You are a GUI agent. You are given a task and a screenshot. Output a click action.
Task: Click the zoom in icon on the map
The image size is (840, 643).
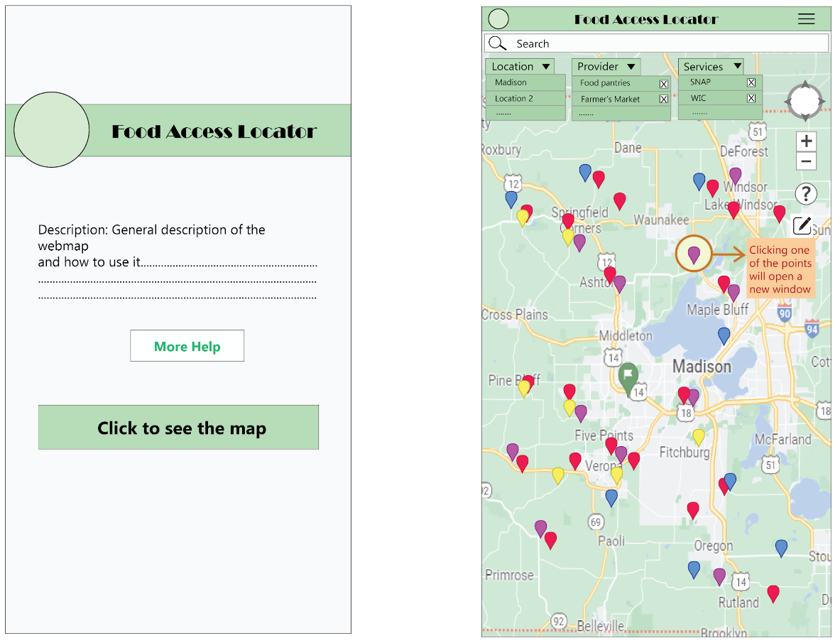[x=806, y=141]
